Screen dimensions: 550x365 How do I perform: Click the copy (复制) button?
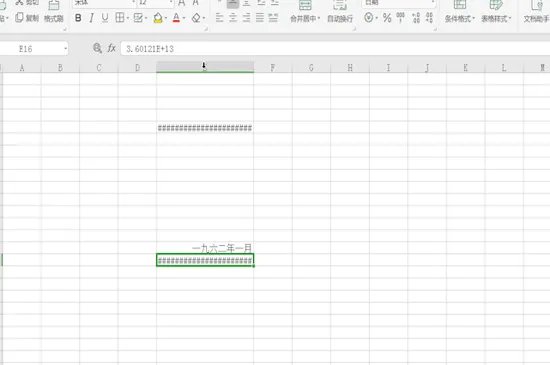tap(27, 18)
